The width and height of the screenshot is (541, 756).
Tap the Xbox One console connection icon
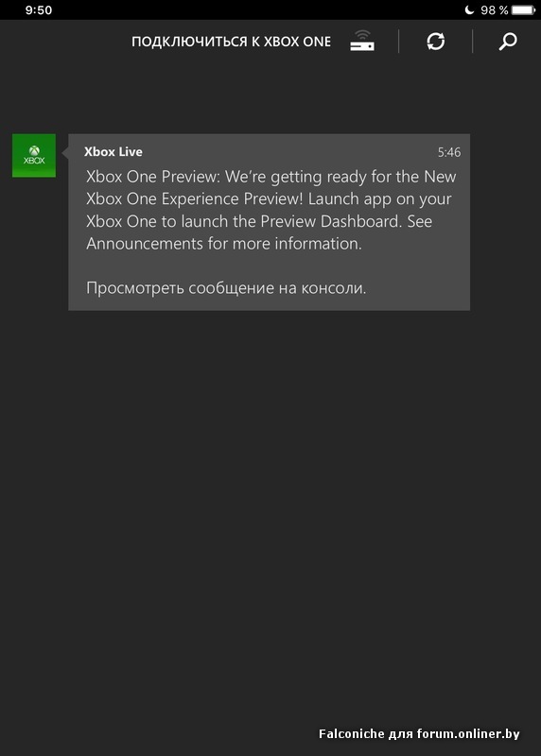(x=362, y=41)
